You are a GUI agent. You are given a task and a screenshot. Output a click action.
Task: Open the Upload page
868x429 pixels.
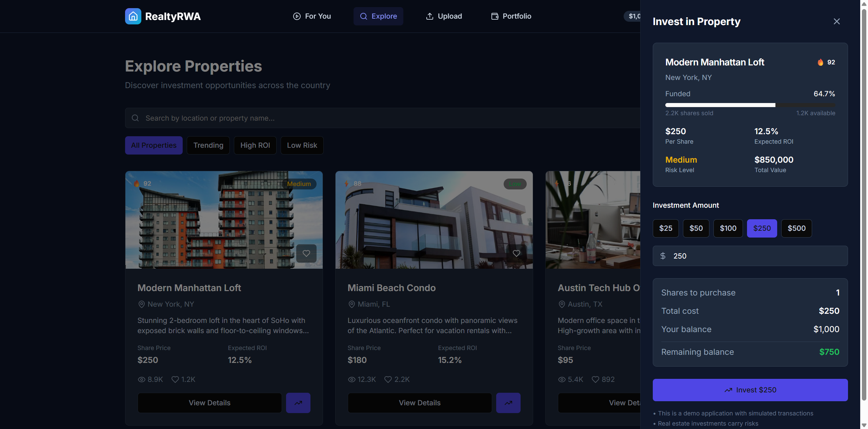pos(444,16)
